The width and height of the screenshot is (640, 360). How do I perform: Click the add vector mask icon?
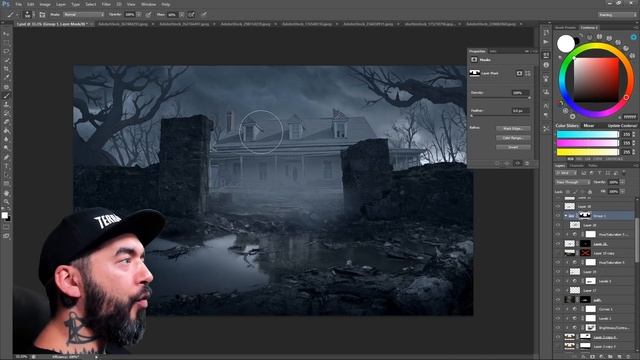coord(528,73)
